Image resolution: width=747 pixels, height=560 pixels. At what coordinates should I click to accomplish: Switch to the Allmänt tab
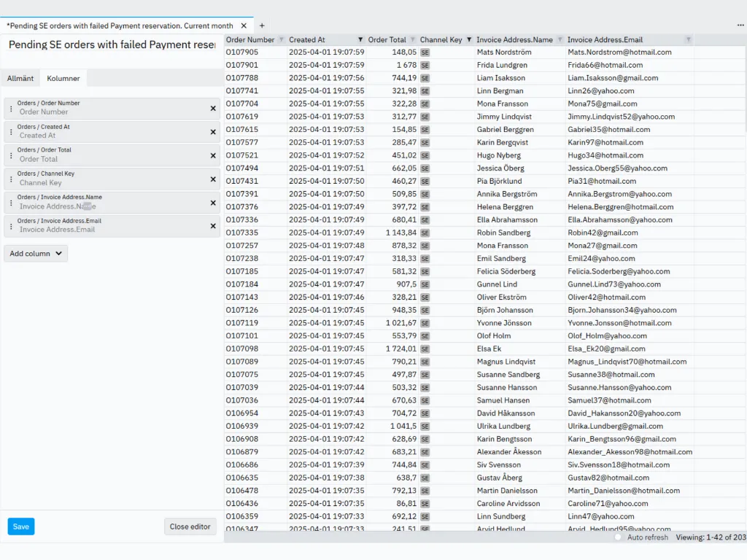[20, 78]
